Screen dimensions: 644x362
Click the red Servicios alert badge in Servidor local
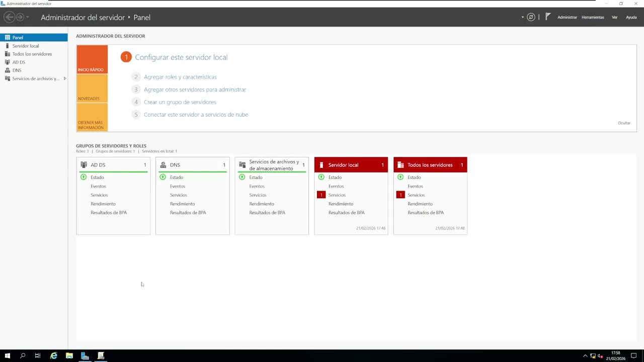pos(321,195)
